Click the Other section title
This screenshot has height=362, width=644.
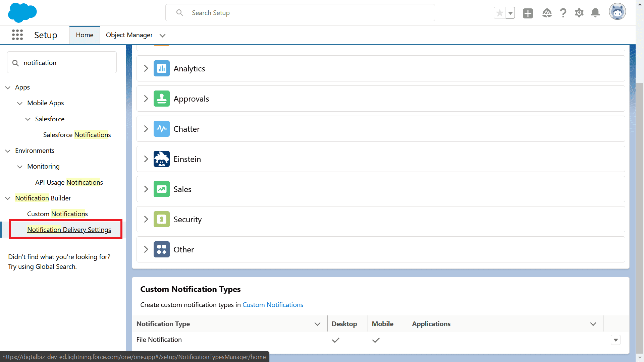183,250
